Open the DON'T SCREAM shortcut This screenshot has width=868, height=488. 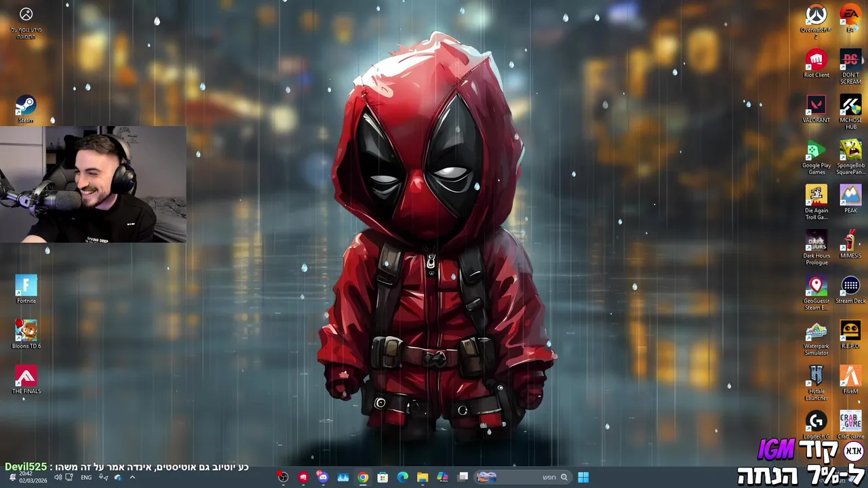[850, 66]
